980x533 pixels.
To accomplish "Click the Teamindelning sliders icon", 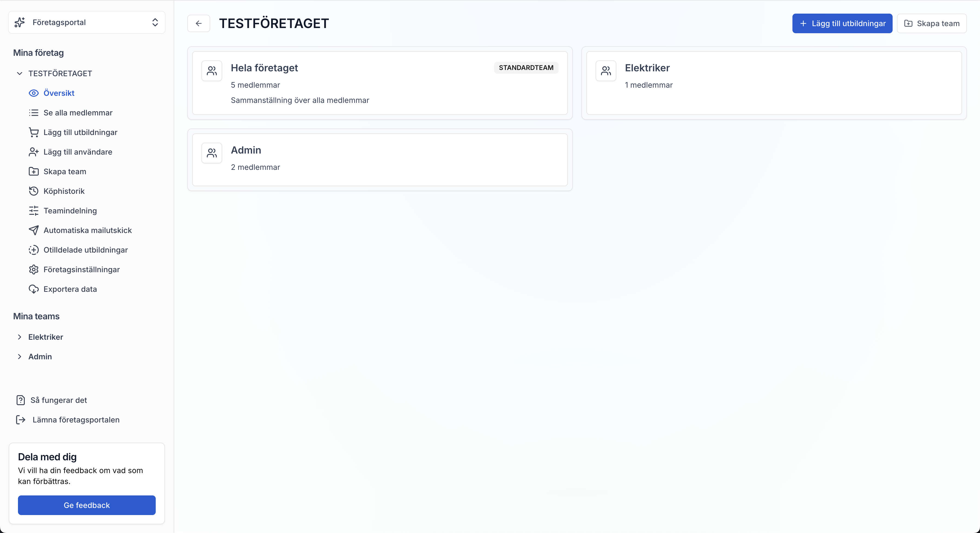I will 33,211.
